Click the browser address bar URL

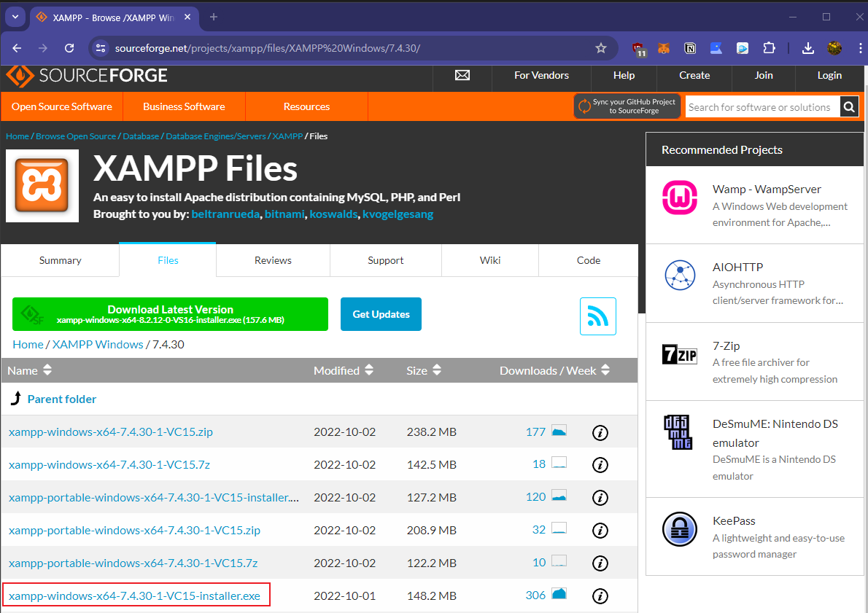pyautogui.click(x=268, y=48)
